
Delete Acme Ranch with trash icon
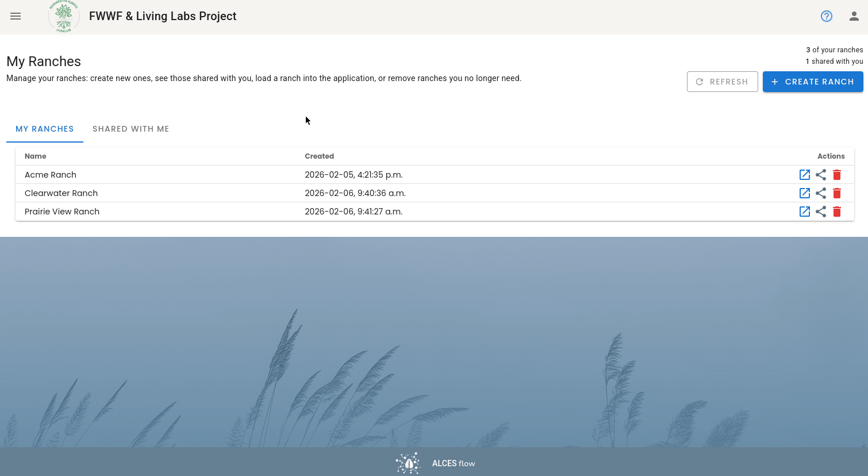(x=837, y=175)
